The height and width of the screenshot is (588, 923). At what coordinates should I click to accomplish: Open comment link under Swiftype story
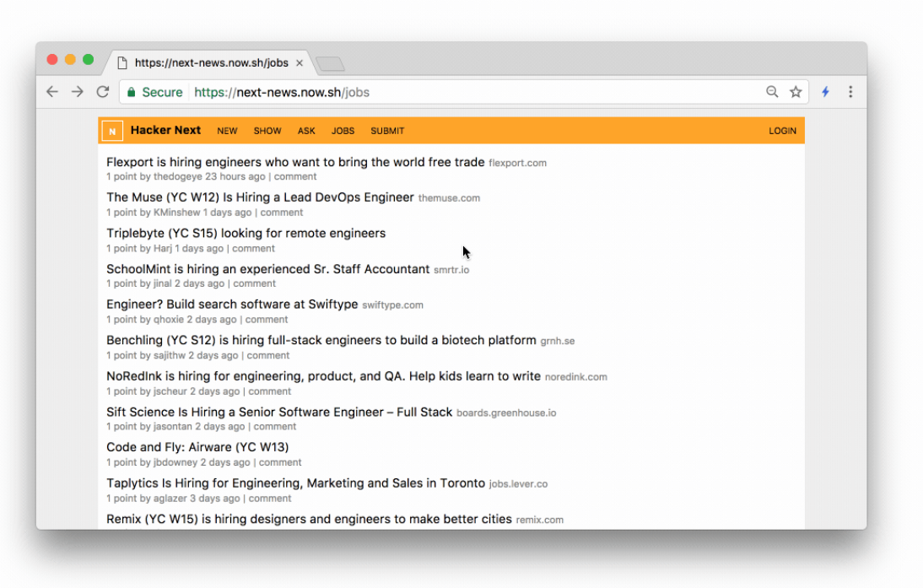pyautogui.click(x=267, y=320)
